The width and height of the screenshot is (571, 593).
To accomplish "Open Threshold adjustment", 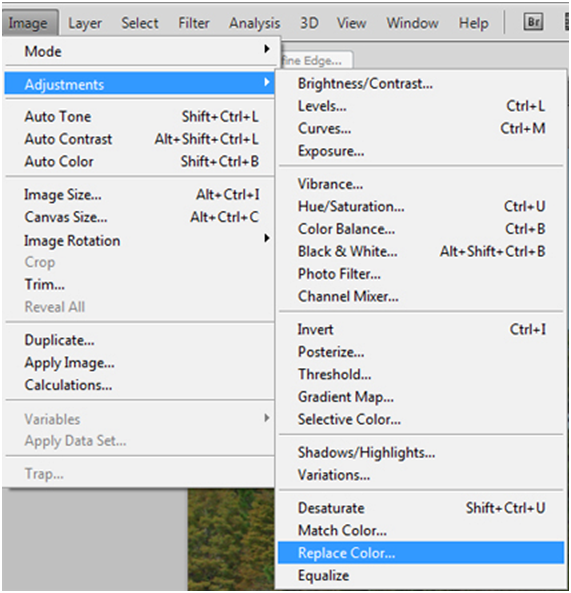I will 421,374.
